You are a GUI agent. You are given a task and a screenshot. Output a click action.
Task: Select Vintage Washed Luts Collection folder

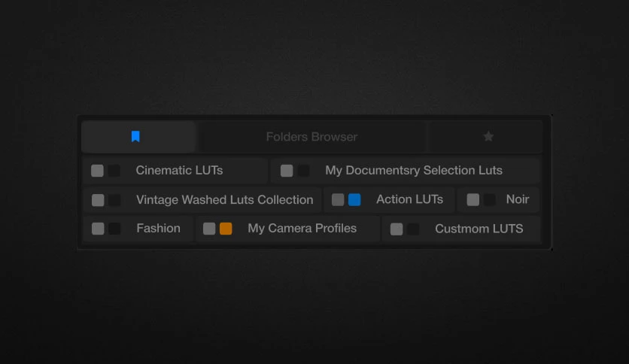click(202, 199)
